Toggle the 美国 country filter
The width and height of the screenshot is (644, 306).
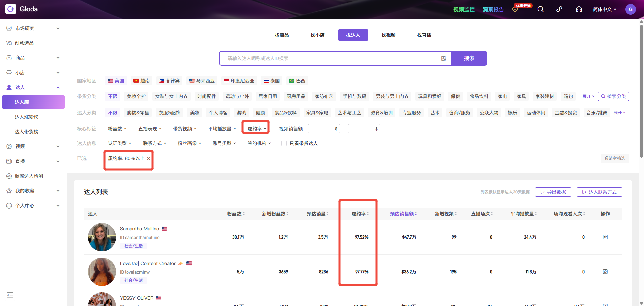click(116, 81)
